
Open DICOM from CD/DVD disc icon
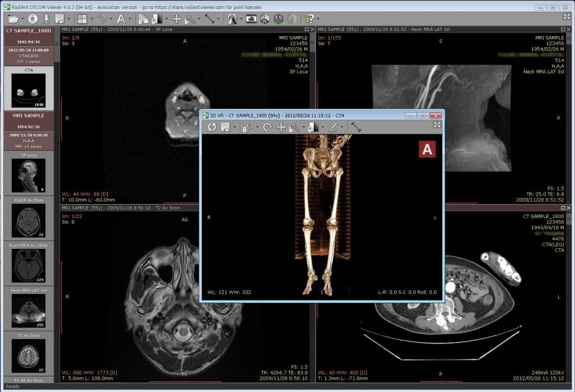[33, 19]
